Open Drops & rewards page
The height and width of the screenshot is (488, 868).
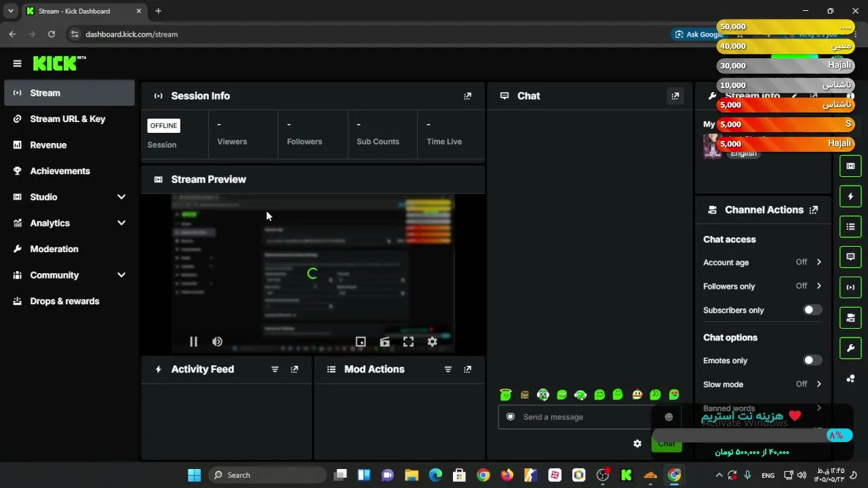(69, 301)
